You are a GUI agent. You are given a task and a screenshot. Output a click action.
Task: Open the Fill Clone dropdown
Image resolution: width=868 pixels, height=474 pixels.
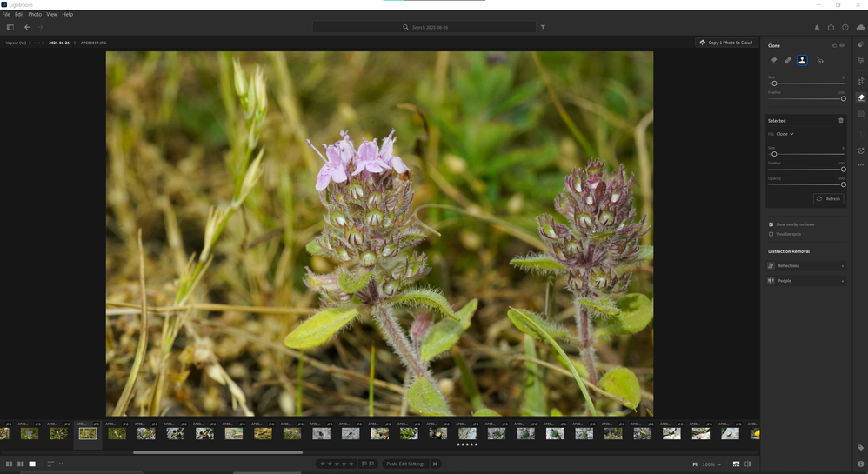pos(785,134)
